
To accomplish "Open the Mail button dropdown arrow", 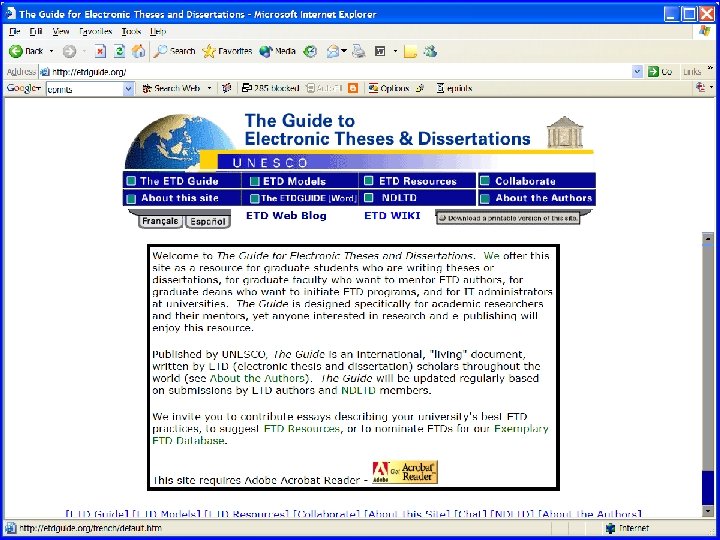I will point(344,51).
